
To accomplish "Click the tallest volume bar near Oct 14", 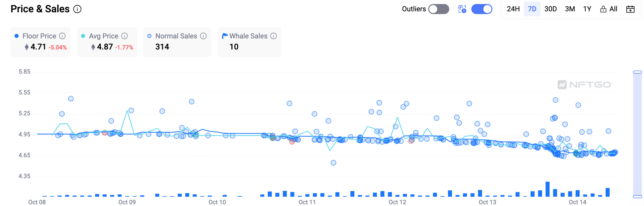I will pos(547,189).
